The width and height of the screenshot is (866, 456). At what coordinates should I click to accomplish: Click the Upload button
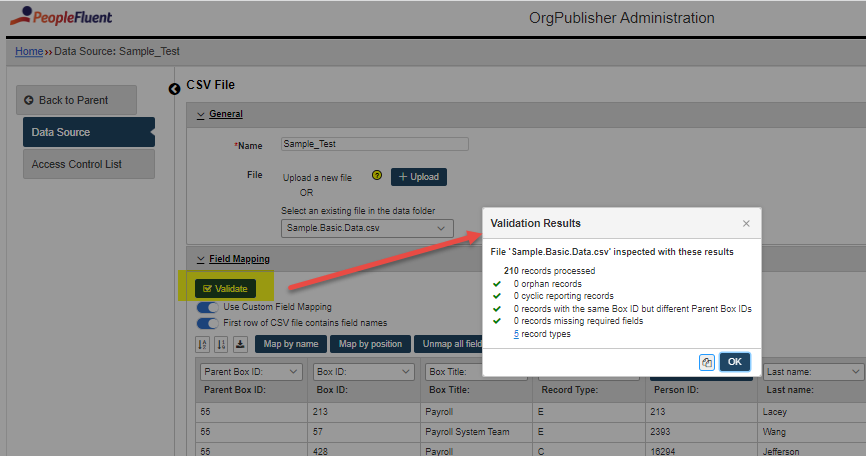pos(419,177)
